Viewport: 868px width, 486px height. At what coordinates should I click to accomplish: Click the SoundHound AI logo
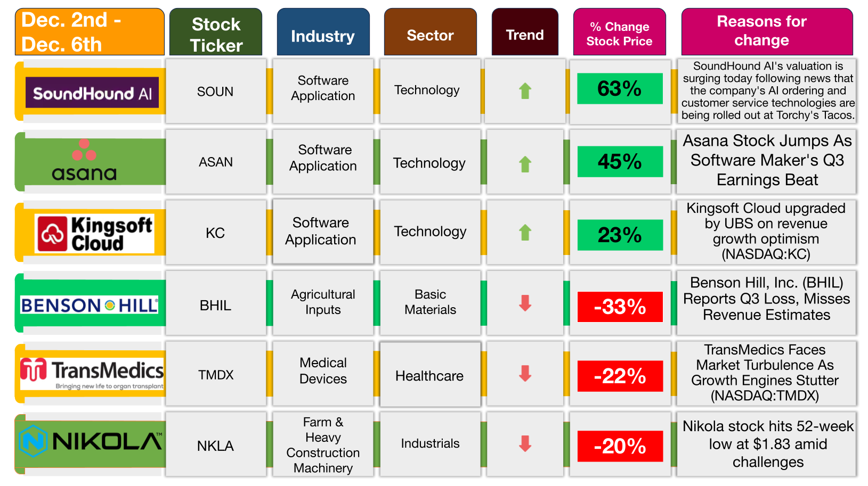point(92,93)
